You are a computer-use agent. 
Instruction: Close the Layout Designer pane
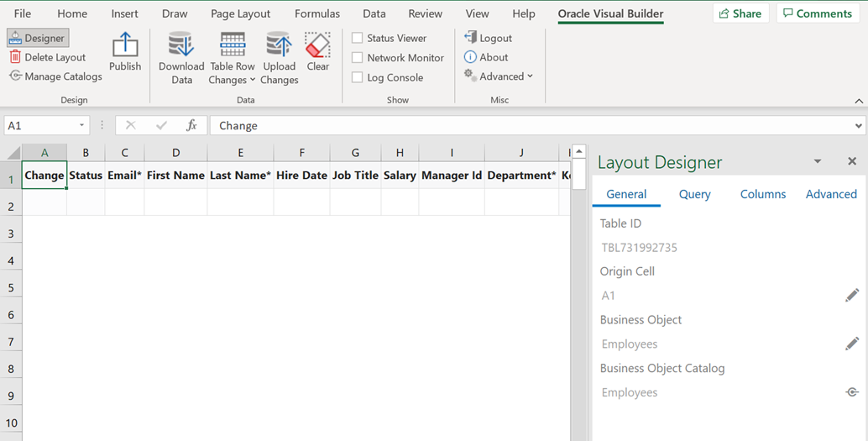[x=852, y=161]
